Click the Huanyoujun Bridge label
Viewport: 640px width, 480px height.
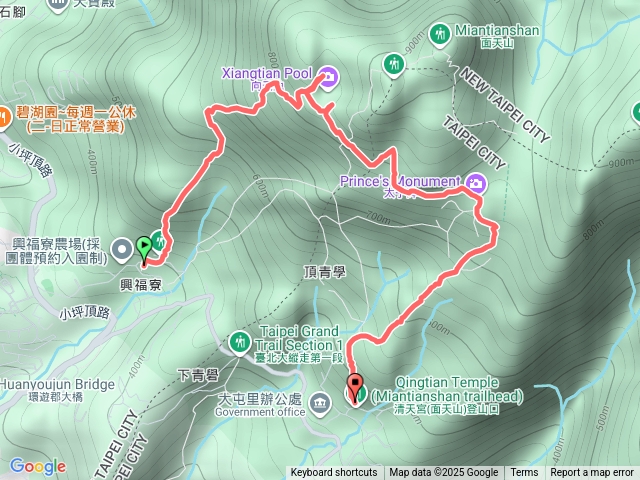pos(57,384)
